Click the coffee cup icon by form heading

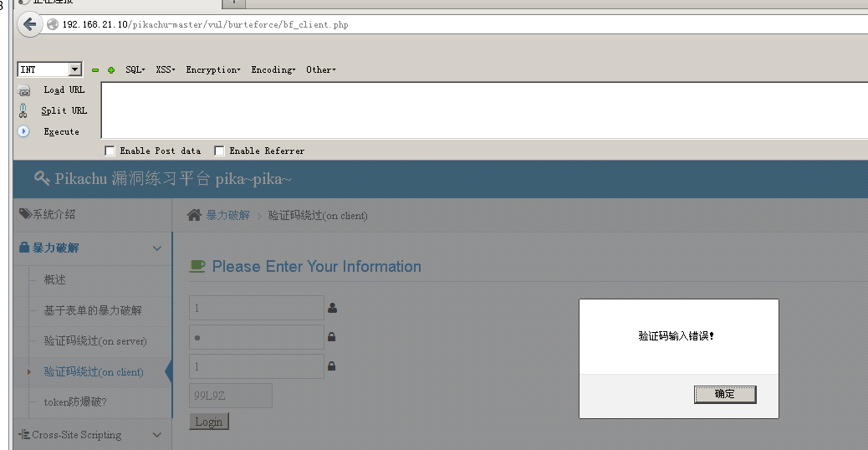point(197,266)
